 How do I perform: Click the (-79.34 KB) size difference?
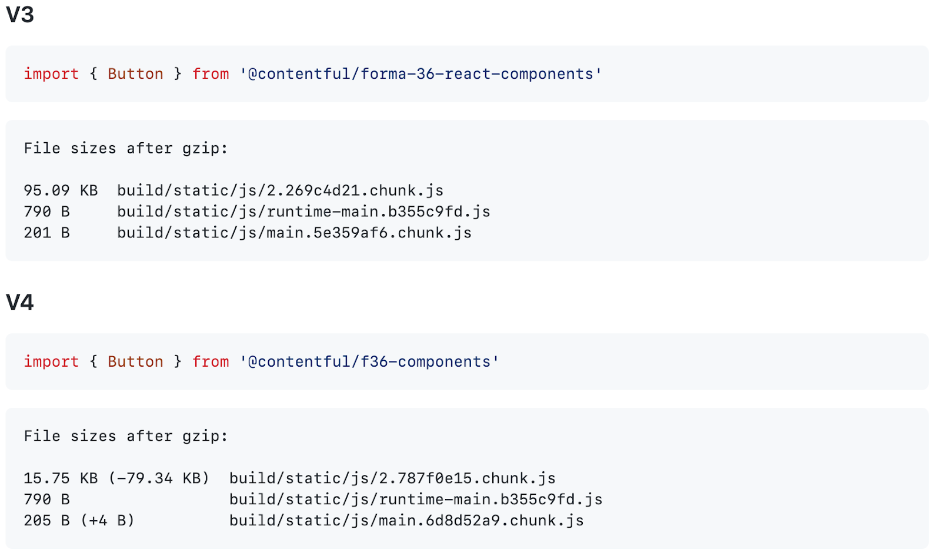(x=159, y=478)
